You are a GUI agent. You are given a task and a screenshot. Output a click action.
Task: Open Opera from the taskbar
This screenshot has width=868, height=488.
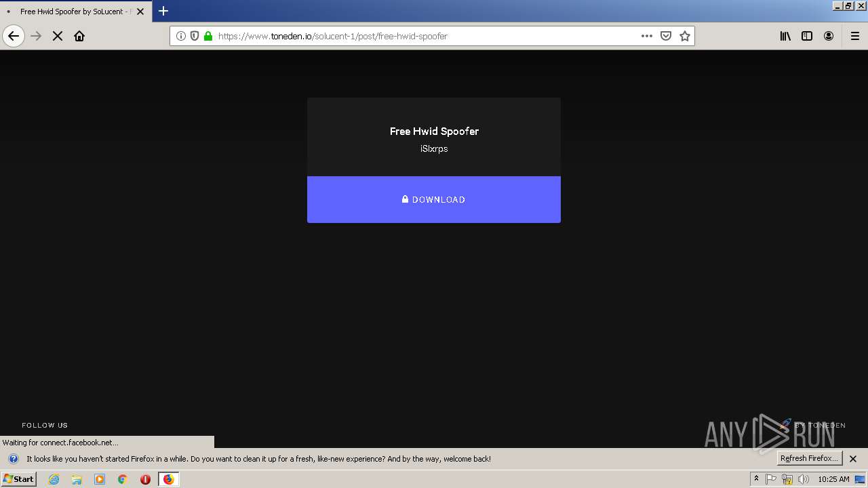point(145,479)
